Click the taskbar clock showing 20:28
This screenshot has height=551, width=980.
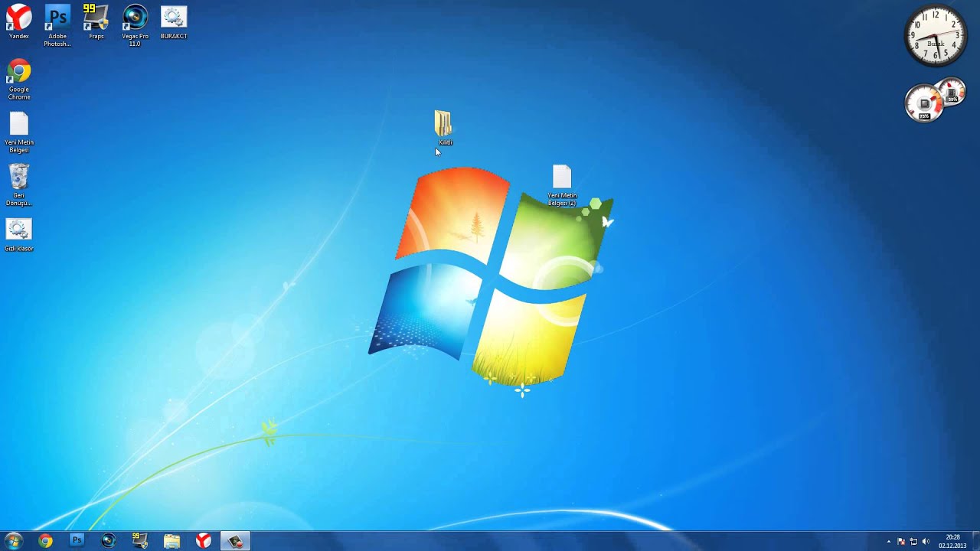(x=952, y=541)
